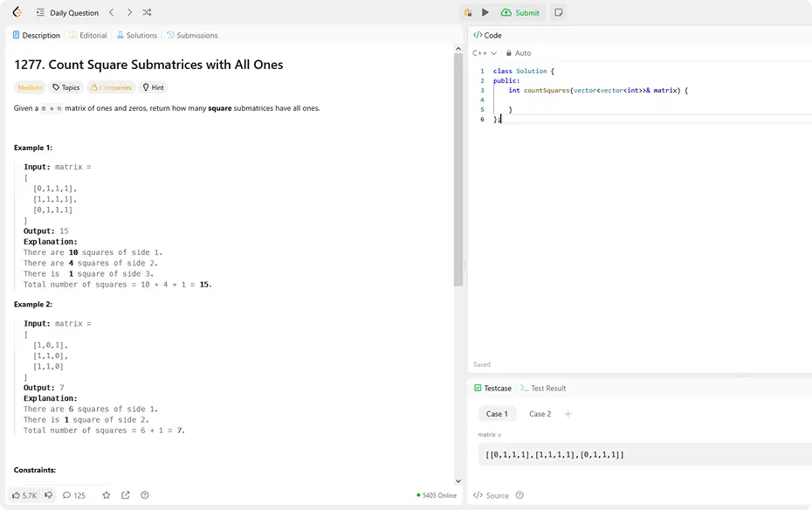Dislike the problem with thumbs down

pyautogui.click(x=48, y=495)
